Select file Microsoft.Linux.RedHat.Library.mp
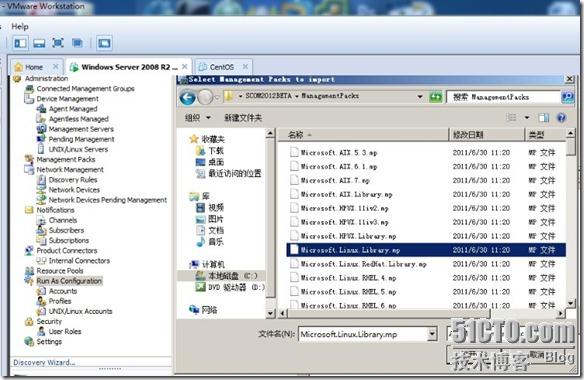This screenshot has height=380, width=584. click(x=426, y=264)
